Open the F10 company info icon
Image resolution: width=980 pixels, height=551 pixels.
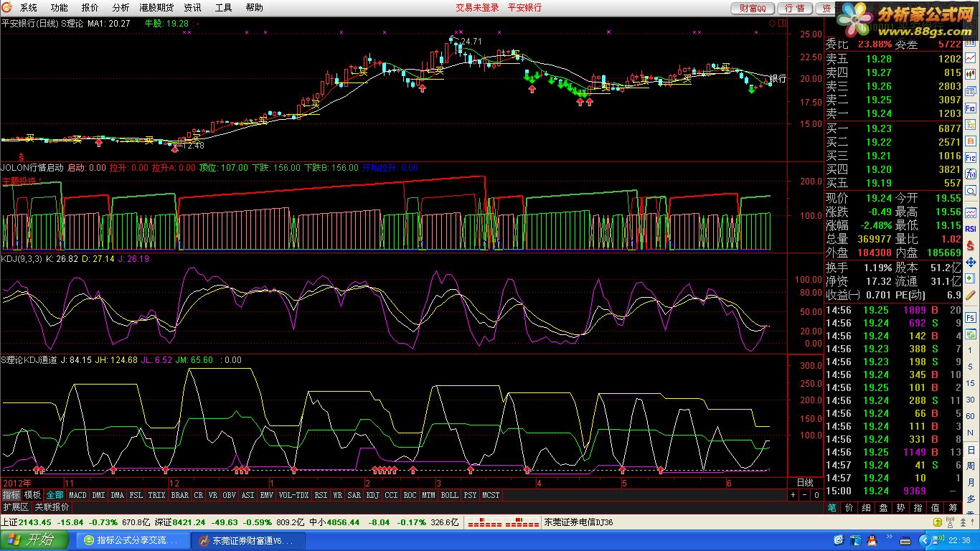tap(971, 108)
